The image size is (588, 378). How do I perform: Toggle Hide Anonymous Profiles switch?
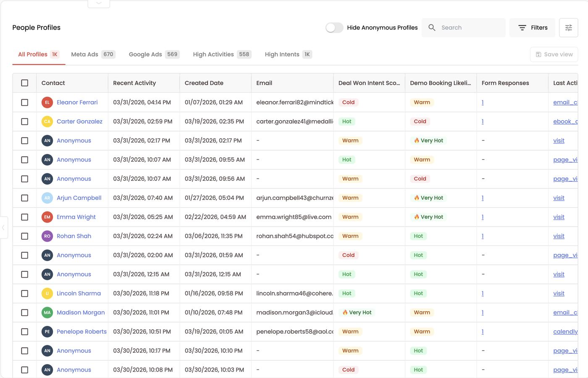point(334,28)
